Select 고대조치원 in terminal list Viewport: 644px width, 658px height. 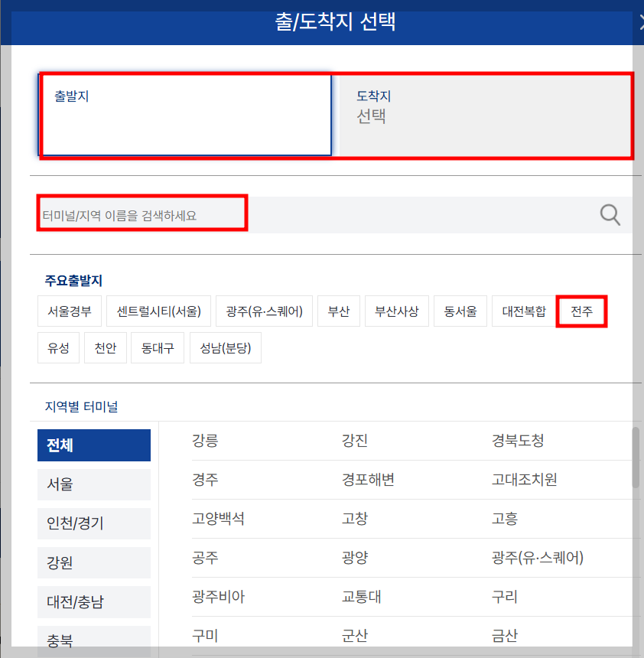coord(525,479)
